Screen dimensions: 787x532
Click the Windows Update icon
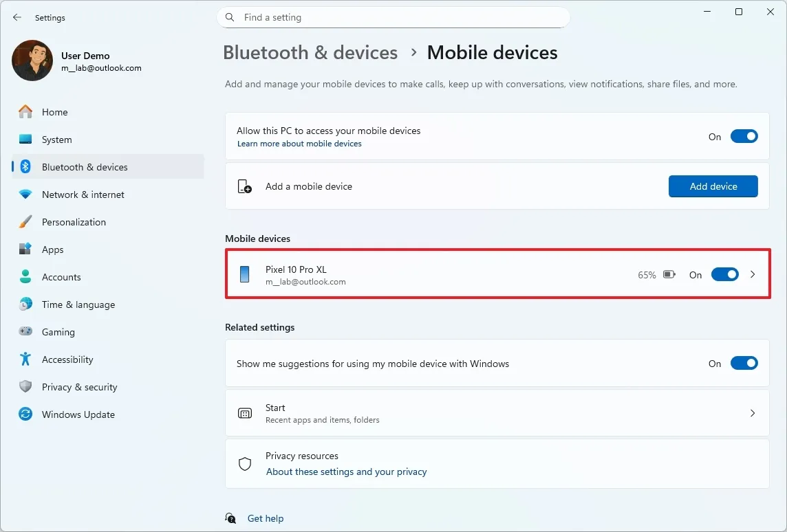pyautogui.click(x=25, y=414)
